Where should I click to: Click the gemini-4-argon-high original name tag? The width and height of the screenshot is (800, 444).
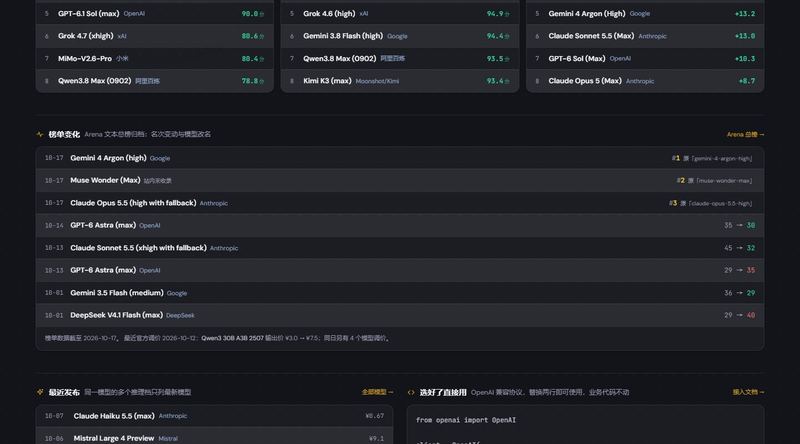pos(721,158)
